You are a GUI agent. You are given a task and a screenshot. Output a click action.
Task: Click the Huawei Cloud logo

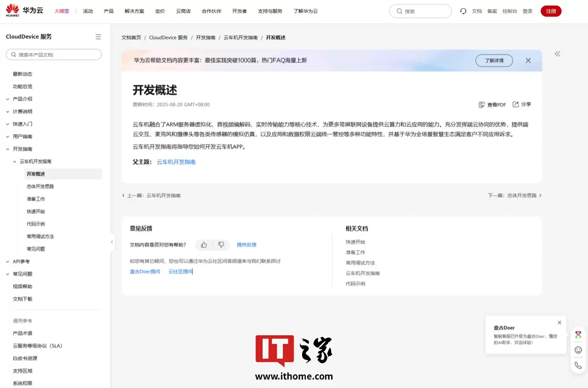point(24,10)
